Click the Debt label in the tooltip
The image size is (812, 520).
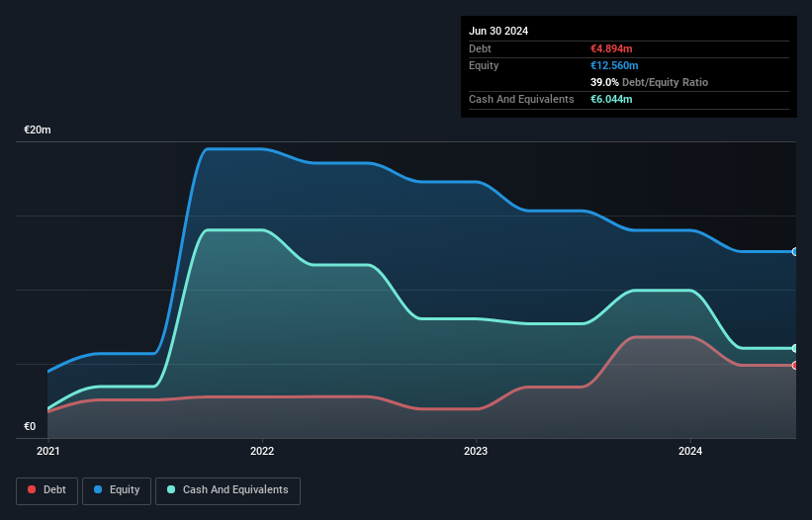coord(480,48)
